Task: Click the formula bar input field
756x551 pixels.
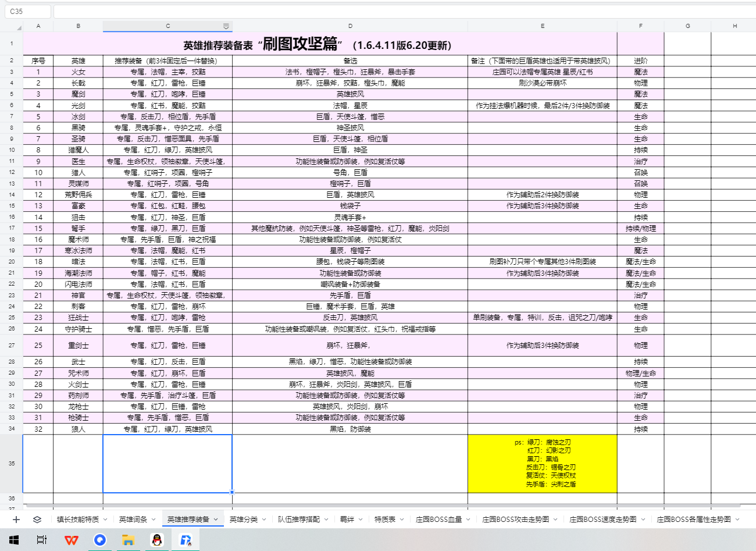Action: coord(401,11)
